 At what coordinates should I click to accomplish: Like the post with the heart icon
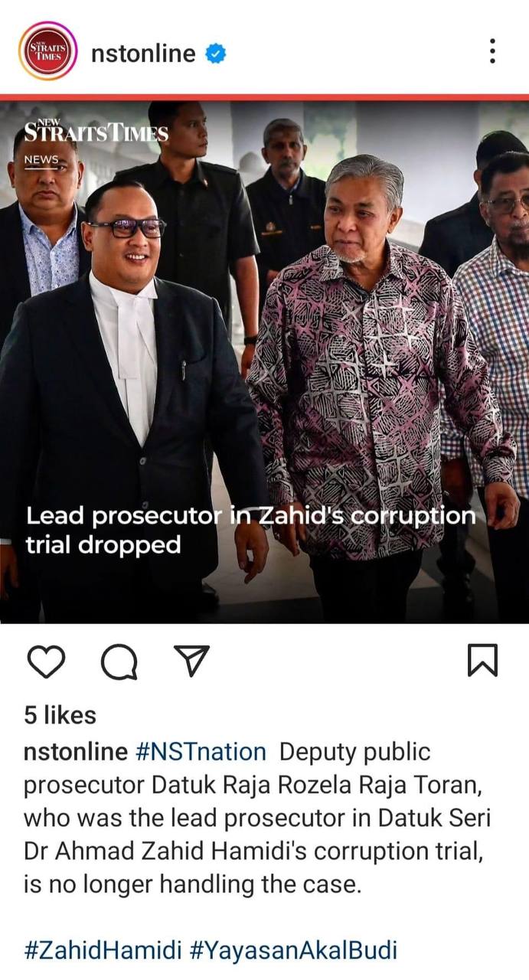(x=46, y=661)
